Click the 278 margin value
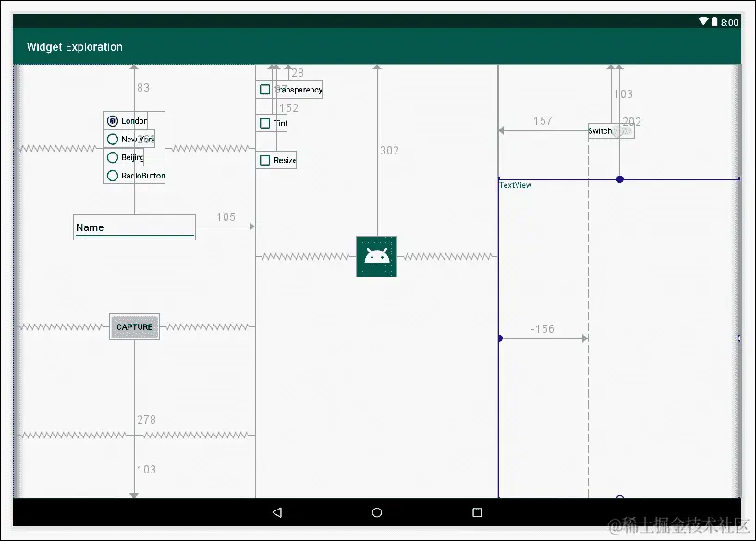 click(146, 420)
